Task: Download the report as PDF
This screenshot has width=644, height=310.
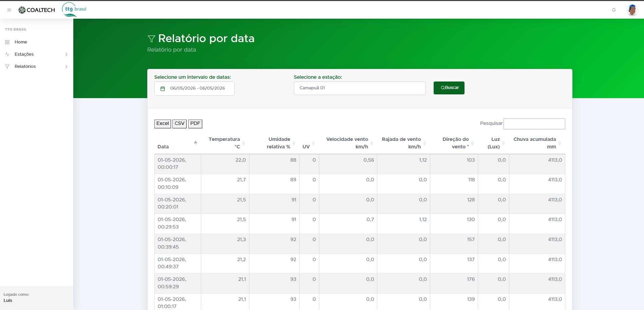Action: pyautogui.click(x=195, y=124)
